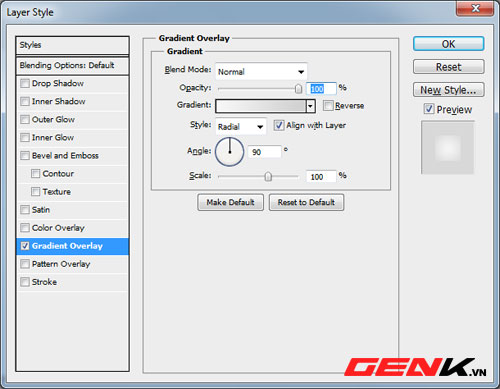
Task: Select the Drop Shadow label in the list
Action: pos(58,83)
